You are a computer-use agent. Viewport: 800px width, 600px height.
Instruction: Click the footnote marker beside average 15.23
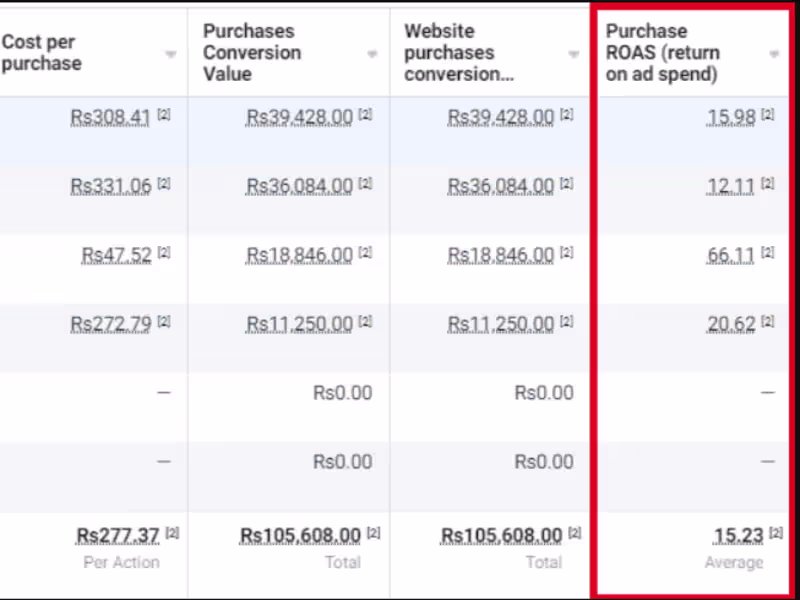(x=776, y=533)
